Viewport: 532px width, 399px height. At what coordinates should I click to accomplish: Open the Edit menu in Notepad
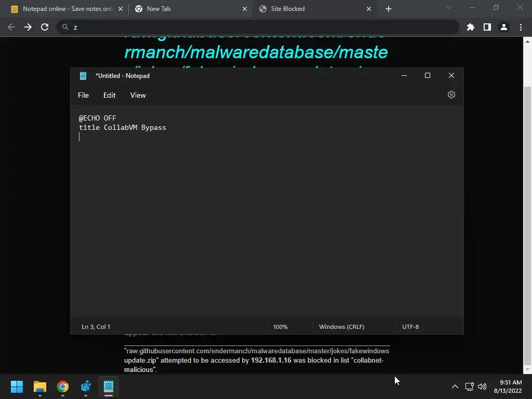[109, 96]
